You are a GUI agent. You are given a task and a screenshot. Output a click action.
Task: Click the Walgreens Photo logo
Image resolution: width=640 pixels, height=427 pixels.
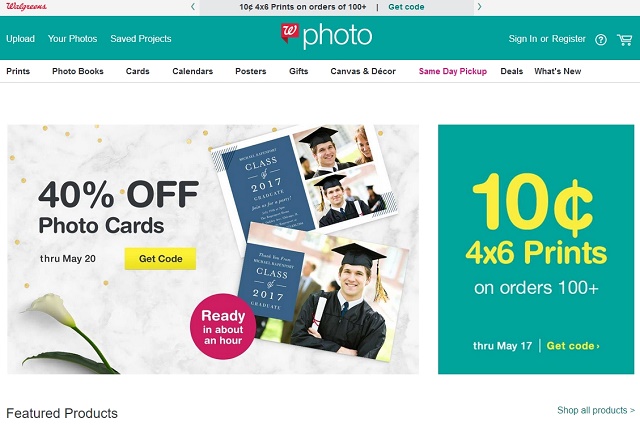click(327, 36)
